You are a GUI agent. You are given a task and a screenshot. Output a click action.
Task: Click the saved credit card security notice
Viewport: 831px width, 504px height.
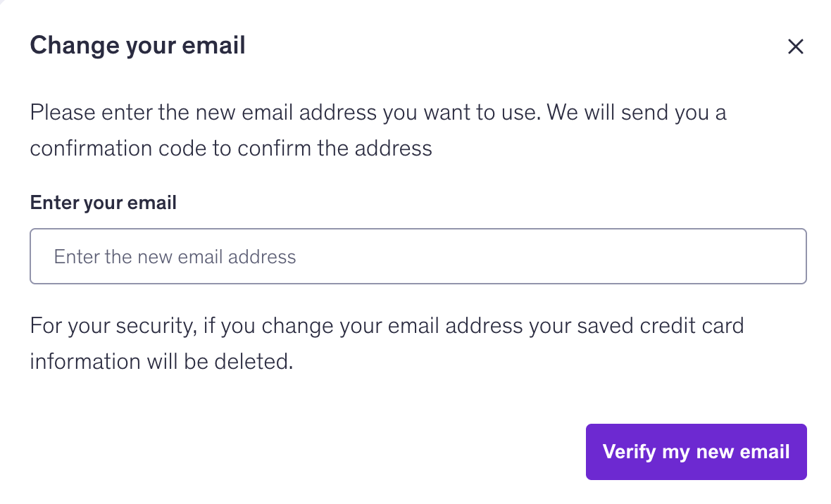pos(387,344)
